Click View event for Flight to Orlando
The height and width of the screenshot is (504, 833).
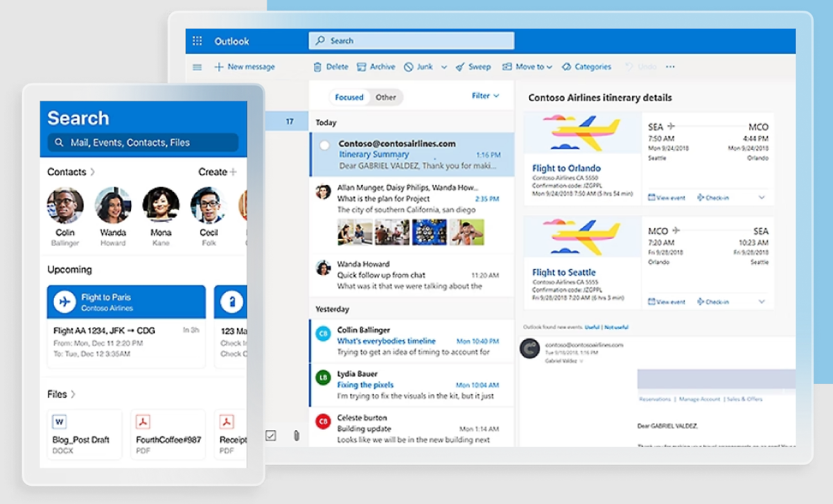(667, 198)
